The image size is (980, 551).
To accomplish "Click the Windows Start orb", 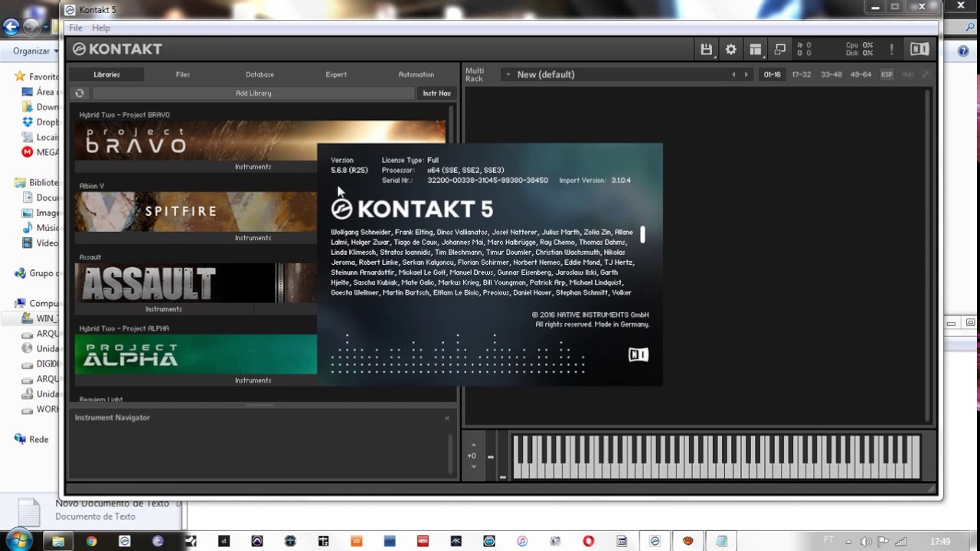I will tap(18, 540).
